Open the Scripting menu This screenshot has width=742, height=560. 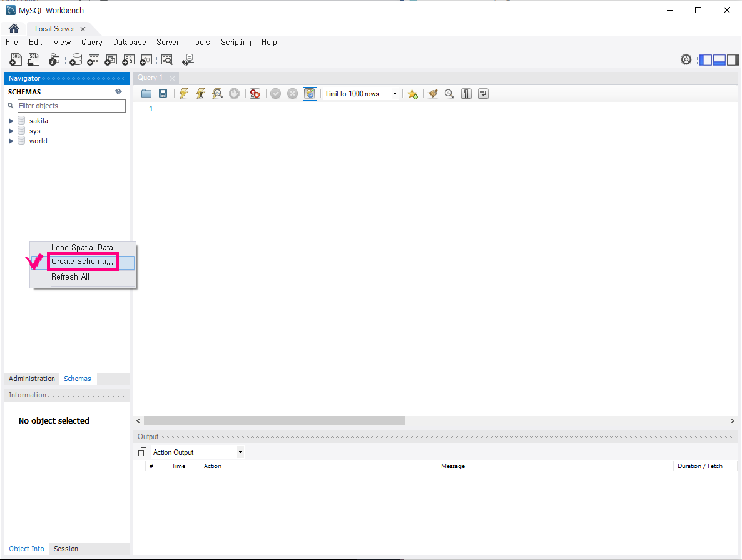tap(236, 42)
